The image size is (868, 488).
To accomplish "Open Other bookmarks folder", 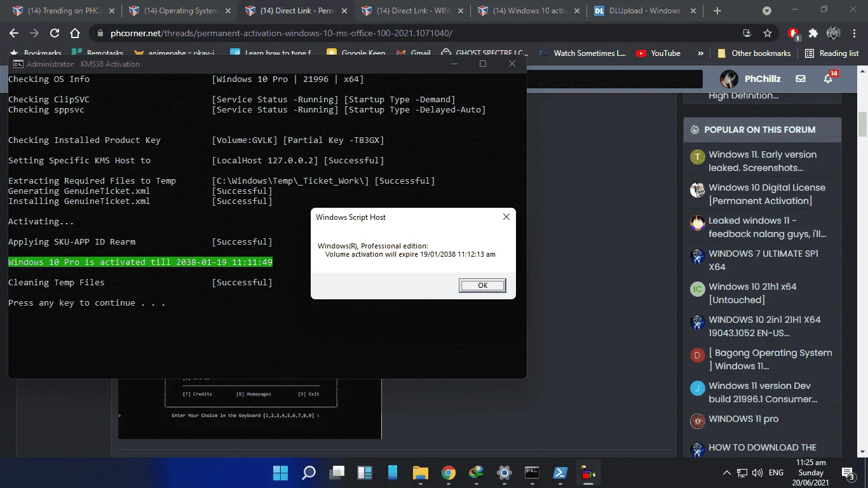I will click(754, 53).
